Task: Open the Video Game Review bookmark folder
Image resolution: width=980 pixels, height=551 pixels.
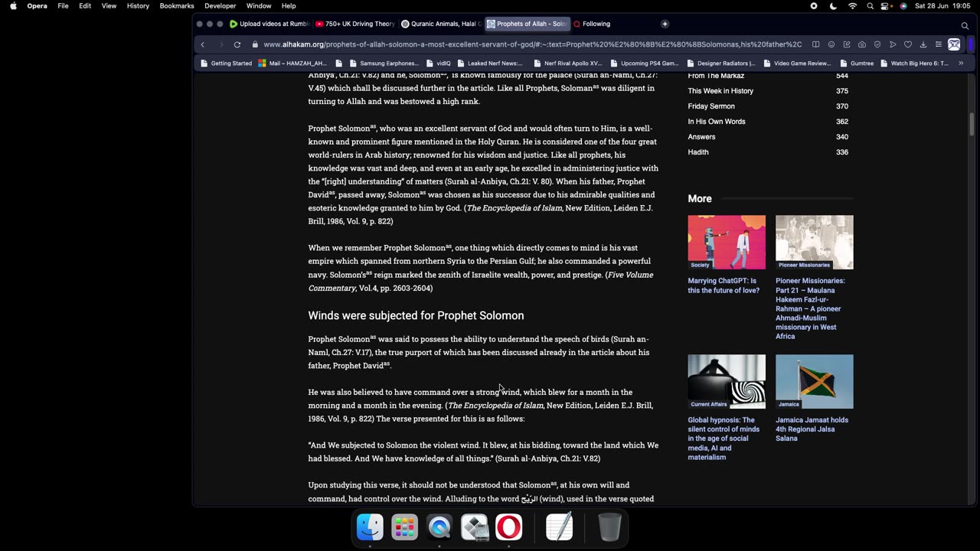Action: pos(796,64)
